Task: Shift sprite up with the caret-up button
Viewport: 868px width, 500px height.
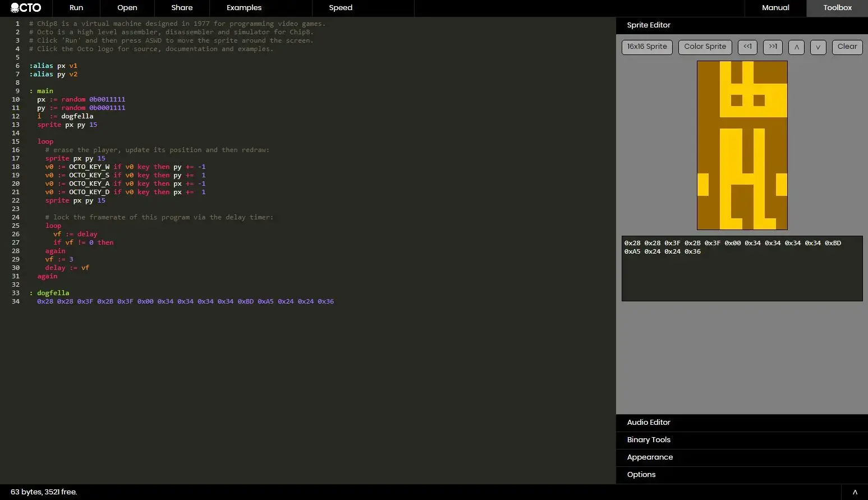Action: pos(796,47)
